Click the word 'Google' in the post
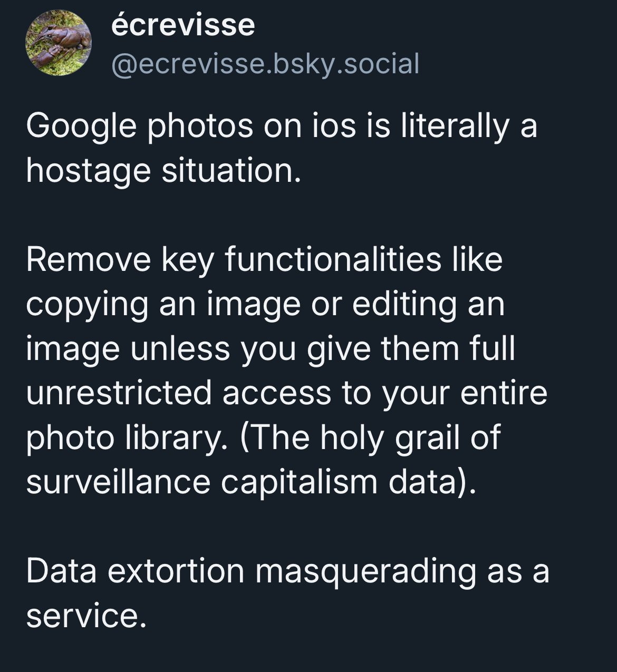Viewport: 617px width, 672px height. [x=81, y=126]
